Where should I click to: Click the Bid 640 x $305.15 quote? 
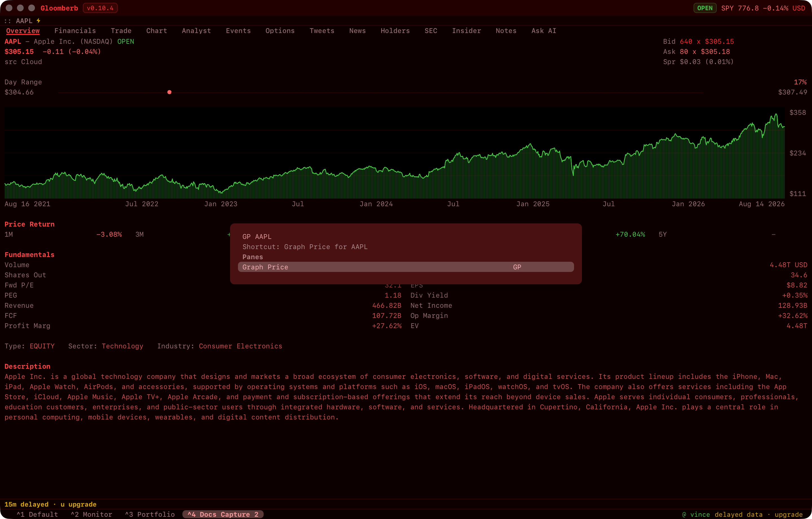tap(698, 41)
